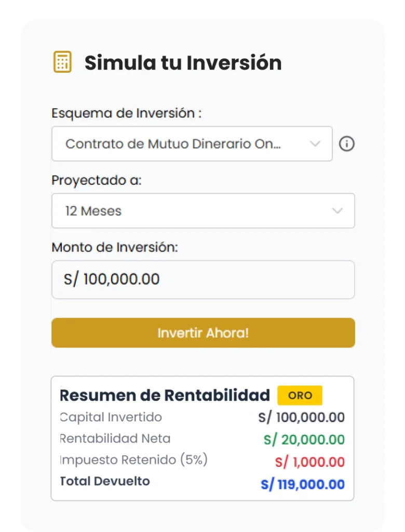Expand the 12 Meses projection dropdown
Image resolution: width=405 pixels, height=532 pixels.
(203, 211)
